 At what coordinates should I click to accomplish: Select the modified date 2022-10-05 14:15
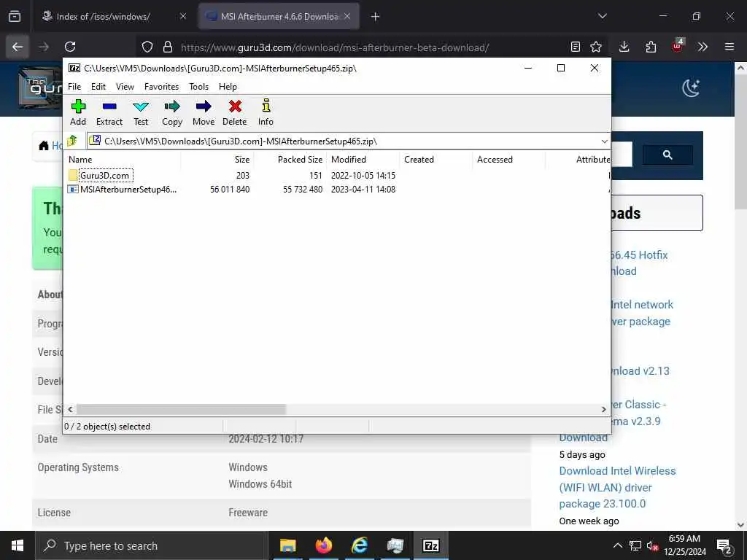[x=363, y=175]
